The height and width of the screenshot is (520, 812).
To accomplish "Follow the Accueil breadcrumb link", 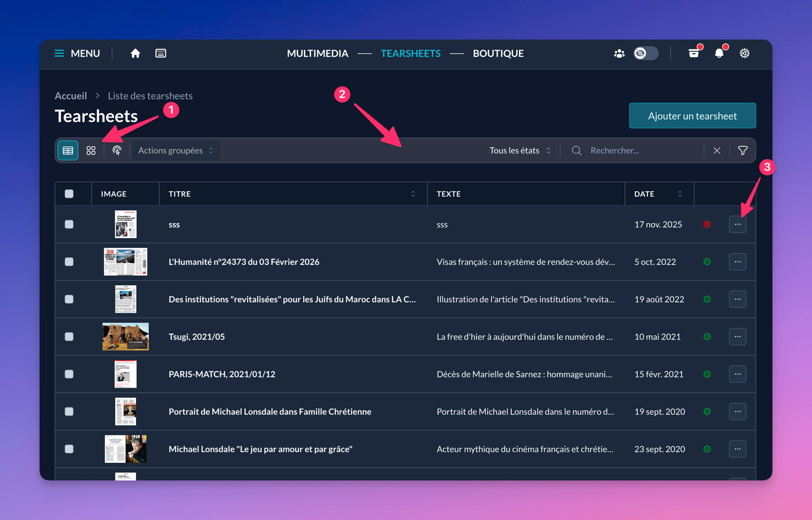I will [70, 96].
